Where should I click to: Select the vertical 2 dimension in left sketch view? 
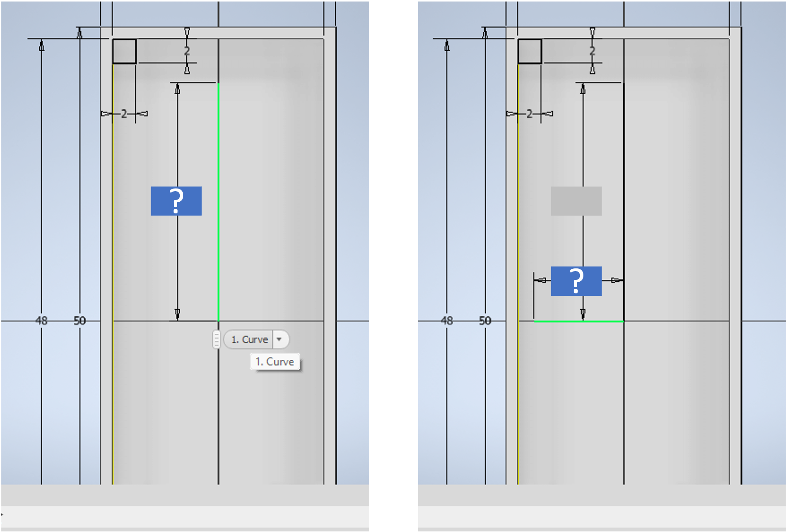point(187,51)
